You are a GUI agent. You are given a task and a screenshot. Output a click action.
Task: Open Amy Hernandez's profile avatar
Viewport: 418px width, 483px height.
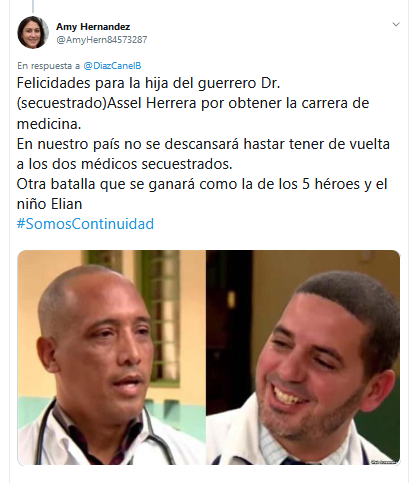(33, 32)
